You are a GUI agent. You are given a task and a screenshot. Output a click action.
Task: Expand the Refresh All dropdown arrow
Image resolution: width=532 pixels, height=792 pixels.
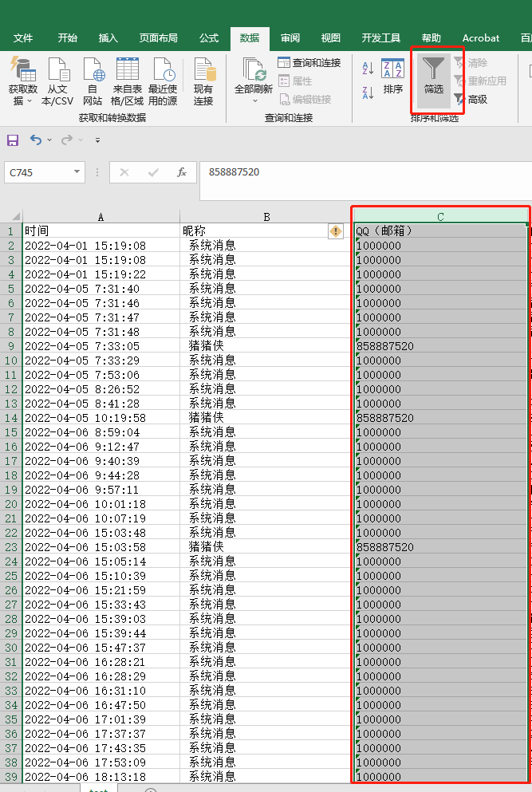[x=254, y=101]
